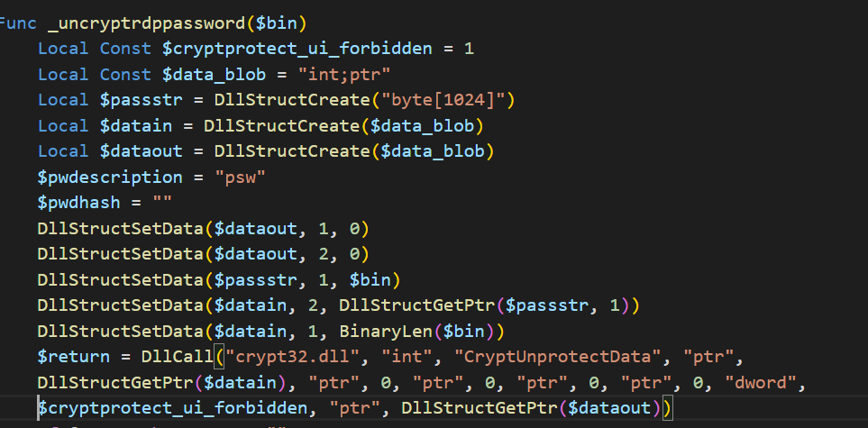Viewport: 868px width, 428px height.
Task: Click the $return variable
Action: (74, 357)
